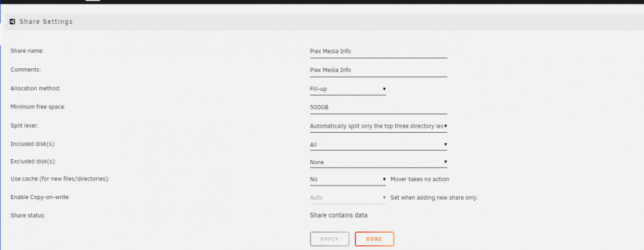
Task: Click the APPLY button
Action: [330, 239]
